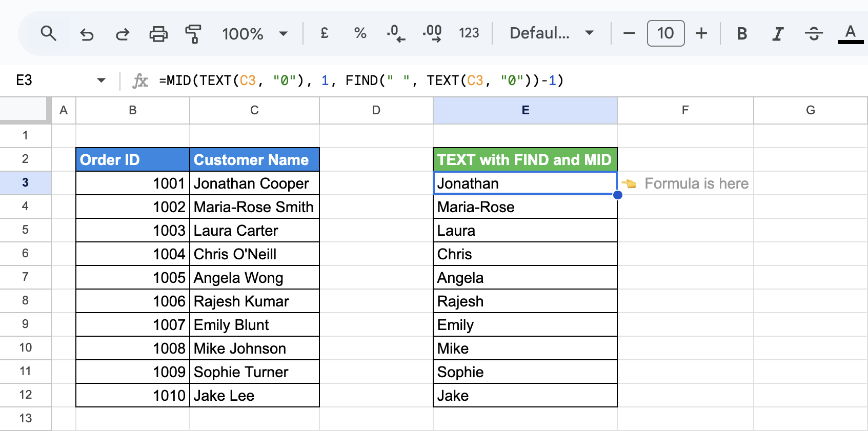
Task: Click the TEXT with FIND and MID header
Action: click(x=526, y=159)
